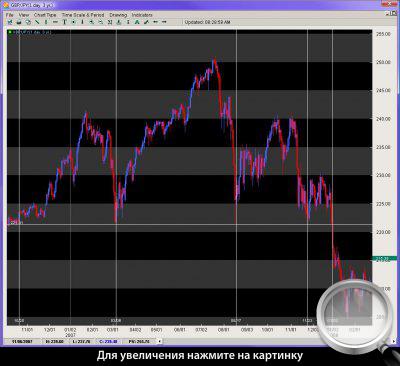Click the 250.00 price axis label

(383, 62)
